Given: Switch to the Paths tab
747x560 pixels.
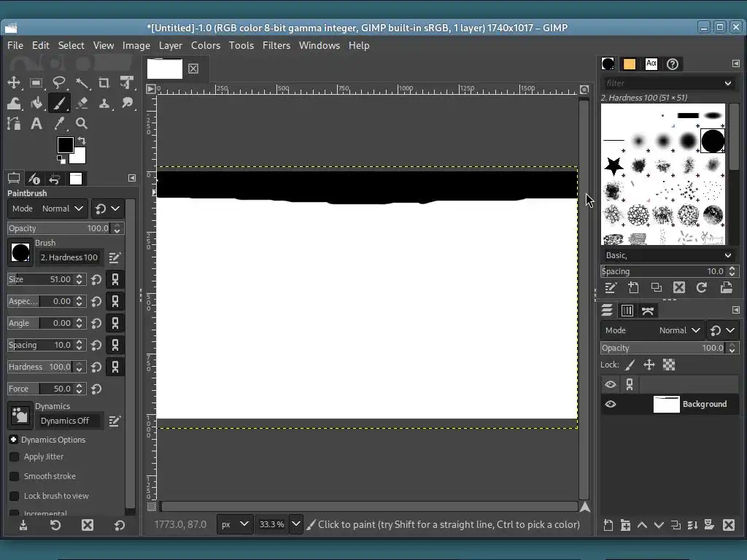Looking at the screenshot, I should tap(648, 311).
